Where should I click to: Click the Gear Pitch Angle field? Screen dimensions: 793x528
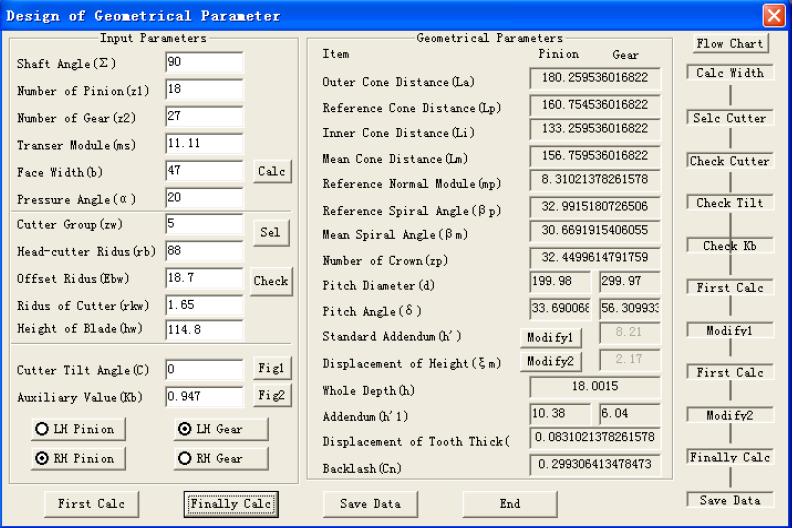630,309
